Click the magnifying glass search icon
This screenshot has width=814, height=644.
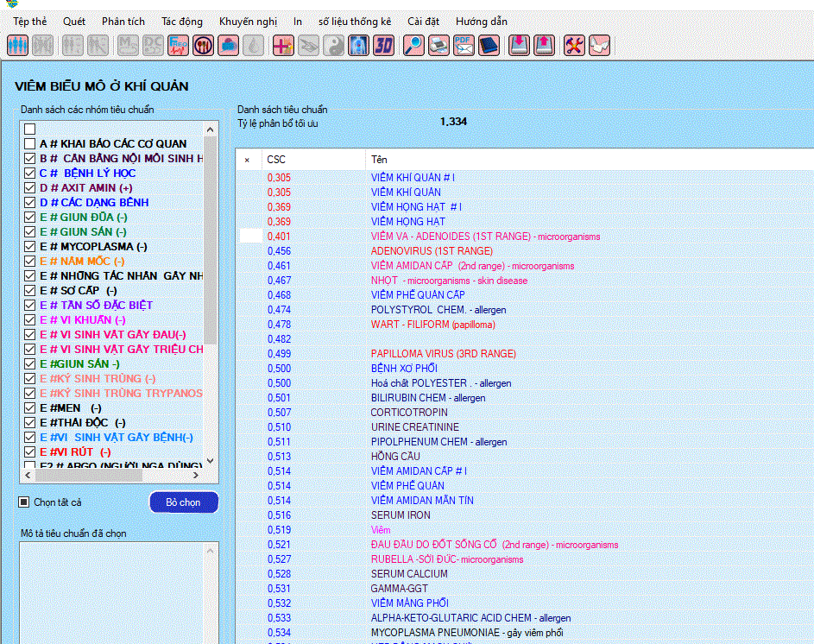[x=413, y=45]
